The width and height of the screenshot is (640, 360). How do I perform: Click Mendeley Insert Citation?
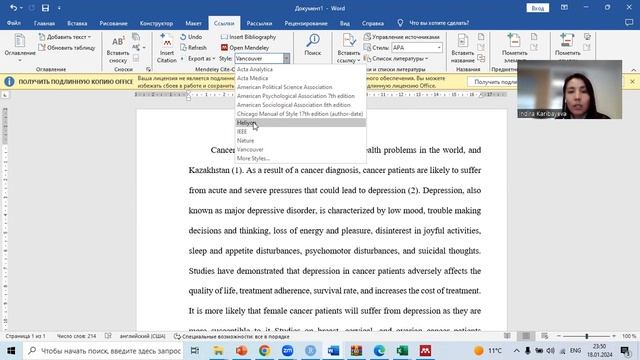(167, 49)
